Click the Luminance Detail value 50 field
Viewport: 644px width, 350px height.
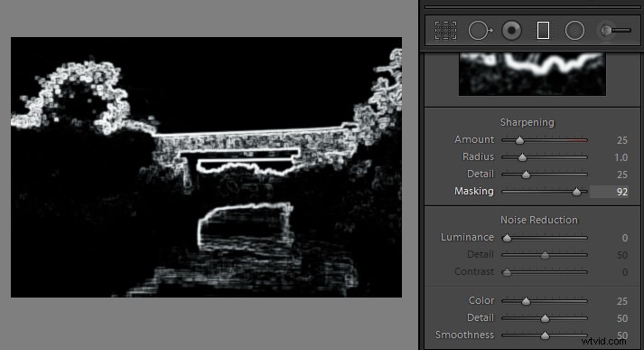click(x=621, y=255)
